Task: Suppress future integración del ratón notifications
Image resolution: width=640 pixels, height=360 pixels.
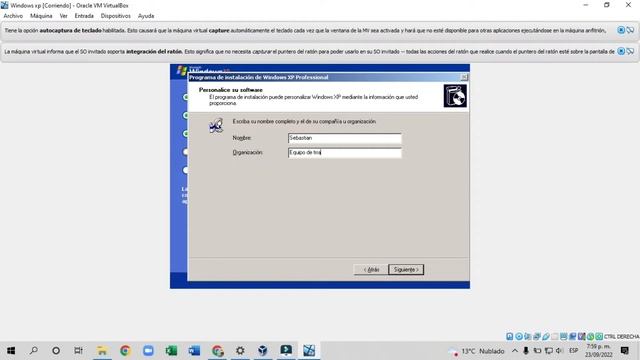Action: point(631,51)
